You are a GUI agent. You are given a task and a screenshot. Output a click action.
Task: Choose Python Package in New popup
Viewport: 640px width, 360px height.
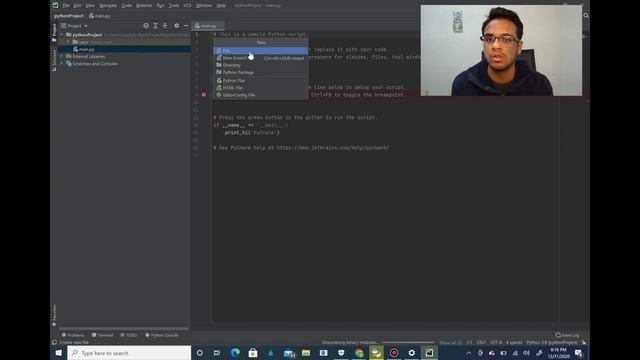(260, 73)
